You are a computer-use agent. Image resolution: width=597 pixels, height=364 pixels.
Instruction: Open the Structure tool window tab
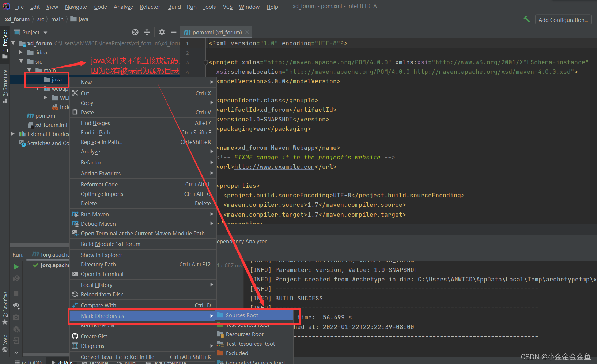coord(5,86)
